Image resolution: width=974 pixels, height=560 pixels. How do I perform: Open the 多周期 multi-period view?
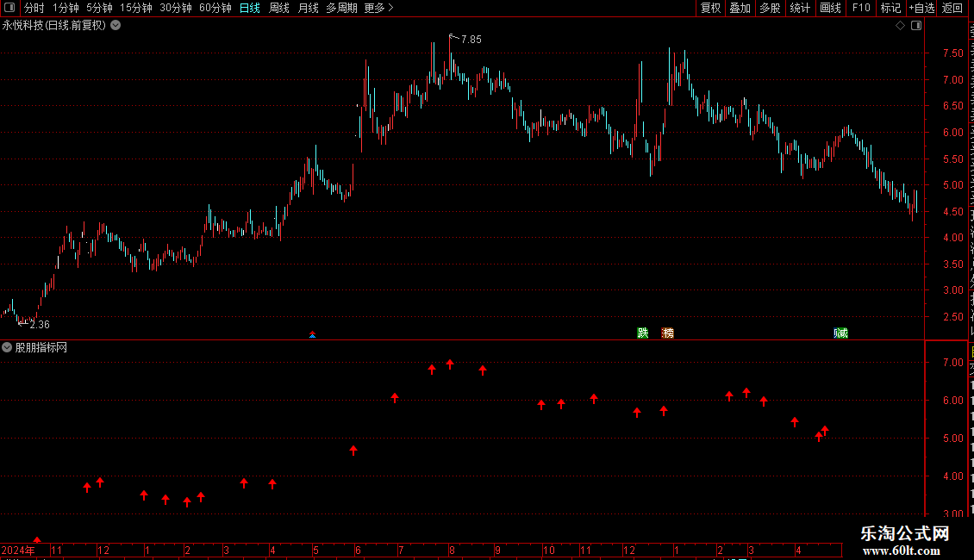[341, 8]
